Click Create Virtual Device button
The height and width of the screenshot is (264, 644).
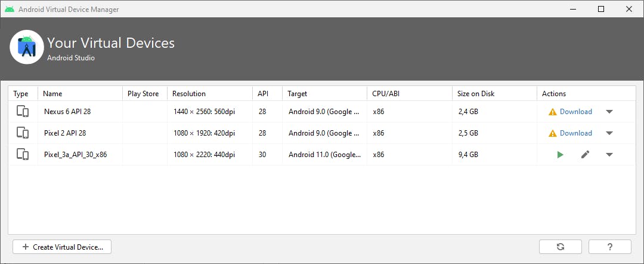[x=62, y=247]
